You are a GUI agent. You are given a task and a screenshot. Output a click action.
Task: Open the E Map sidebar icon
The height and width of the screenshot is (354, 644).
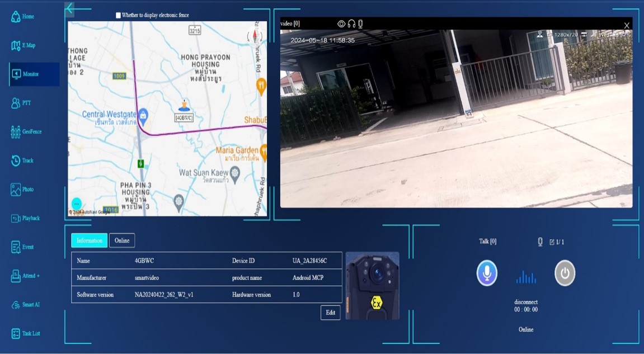(16, 45)
